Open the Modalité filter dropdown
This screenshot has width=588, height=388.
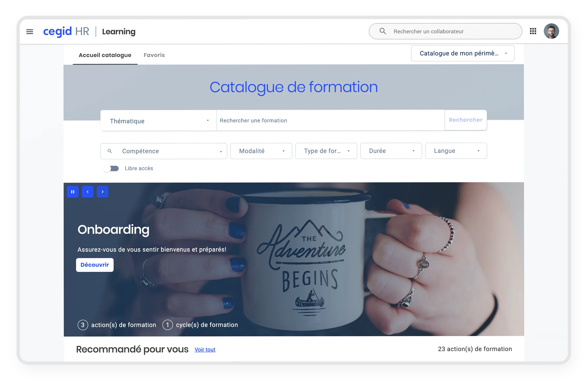[x=261, y=151]
